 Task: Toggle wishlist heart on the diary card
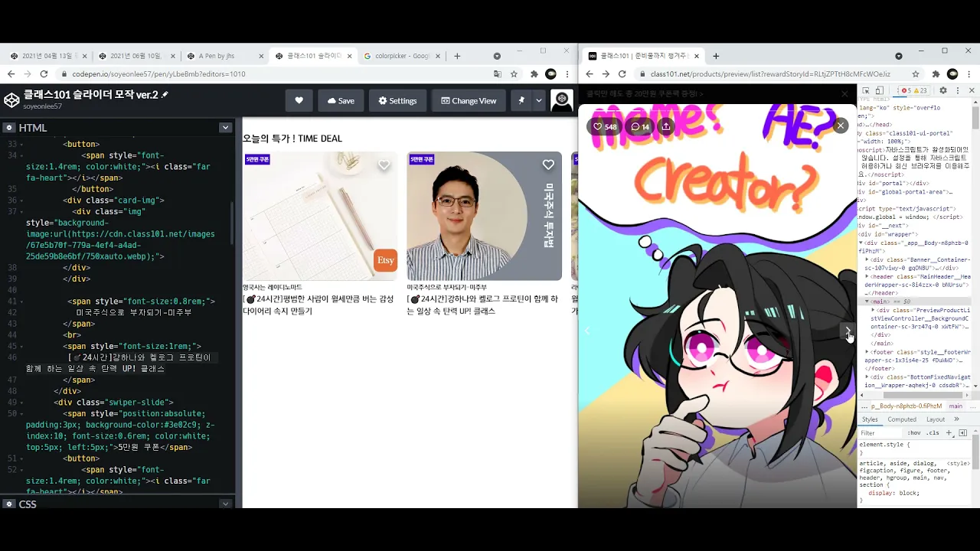click(384, 165)
